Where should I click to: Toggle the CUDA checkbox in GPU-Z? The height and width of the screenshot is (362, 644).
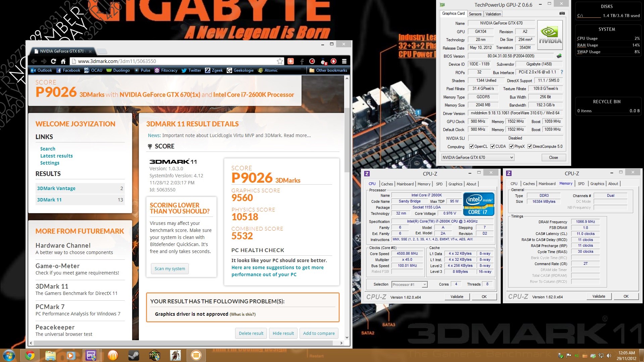[x=492, y=146]
